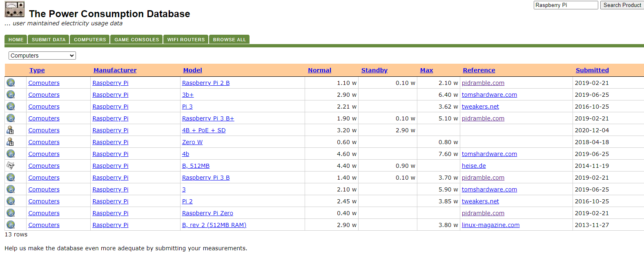Screen dimensions: 644x256
Task: Sort the table by Normal column
Action: click(x=319, y=70)
